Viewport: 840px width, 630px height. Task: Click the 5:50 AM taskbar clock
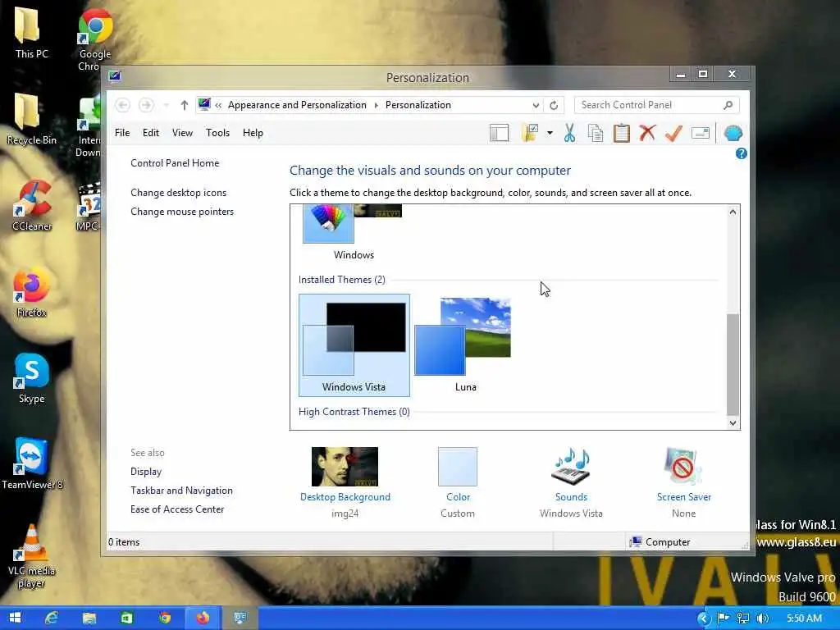tap(804, 619)
